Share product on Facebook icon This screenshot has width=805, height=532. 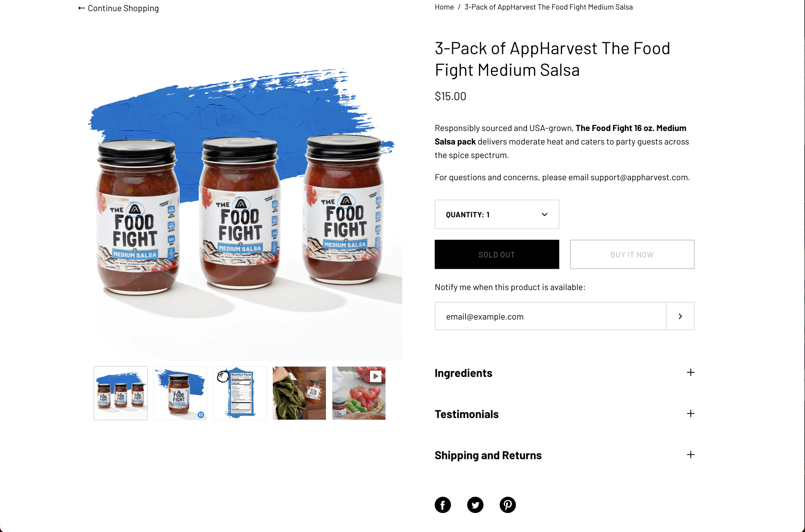[x=442, y=505]
